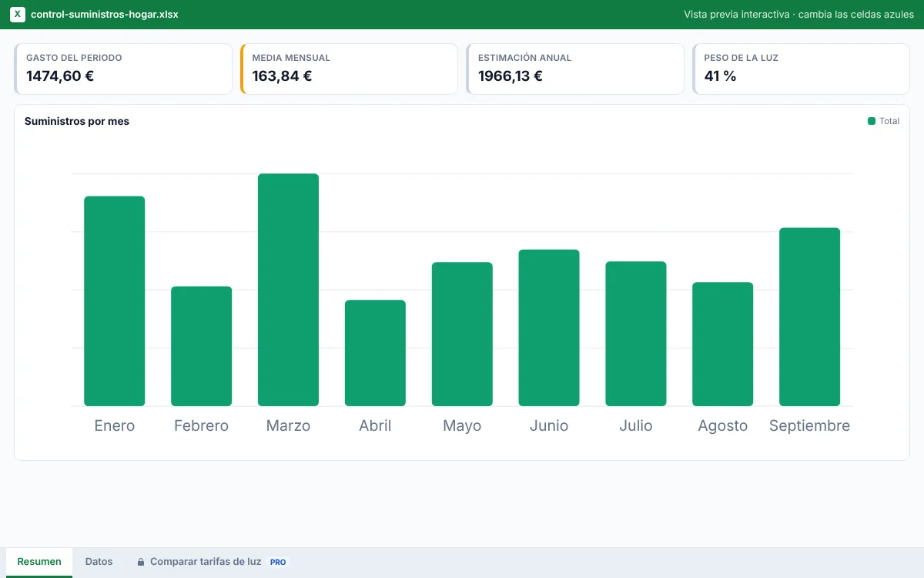Click the Julio bar in chart
924x578 pixels.
coord(636,334)
